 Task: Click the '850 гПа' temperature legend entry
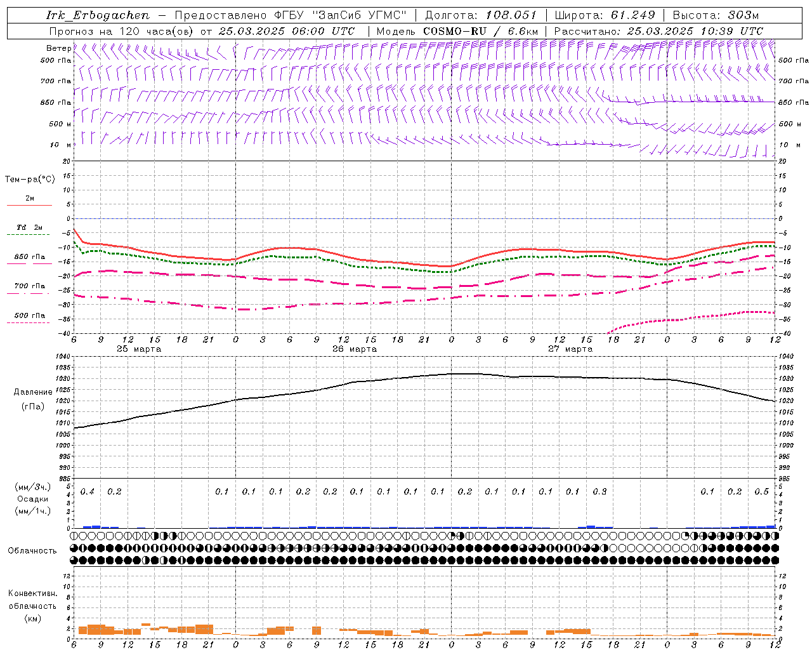(30, 257)
